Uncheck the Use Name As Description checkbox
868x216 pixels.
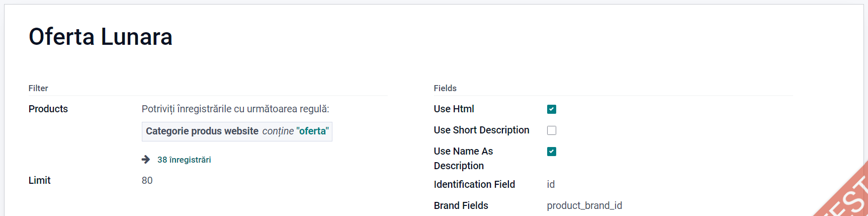point(552,152)
